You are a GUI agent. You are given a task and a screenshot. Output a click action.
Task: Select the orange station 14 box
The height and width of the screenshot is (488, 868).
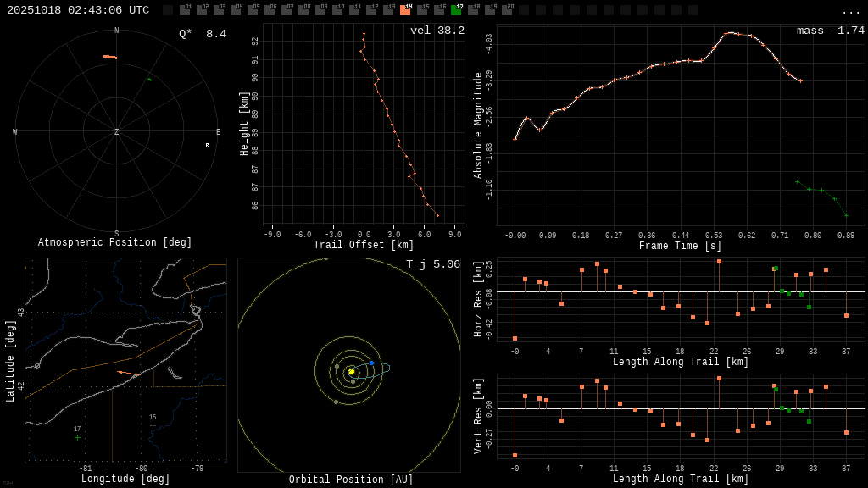click(405, 10)
